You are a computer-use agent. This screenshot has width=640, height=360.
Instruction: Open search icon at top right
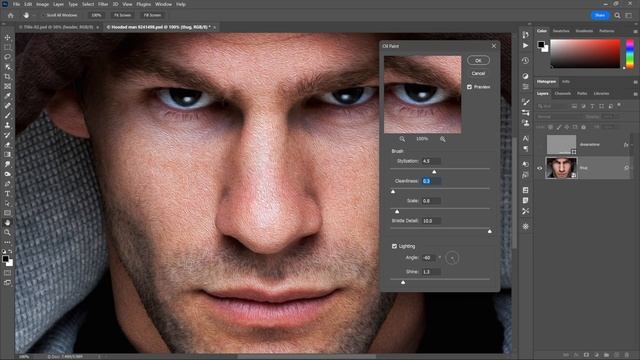pos(618,15)
